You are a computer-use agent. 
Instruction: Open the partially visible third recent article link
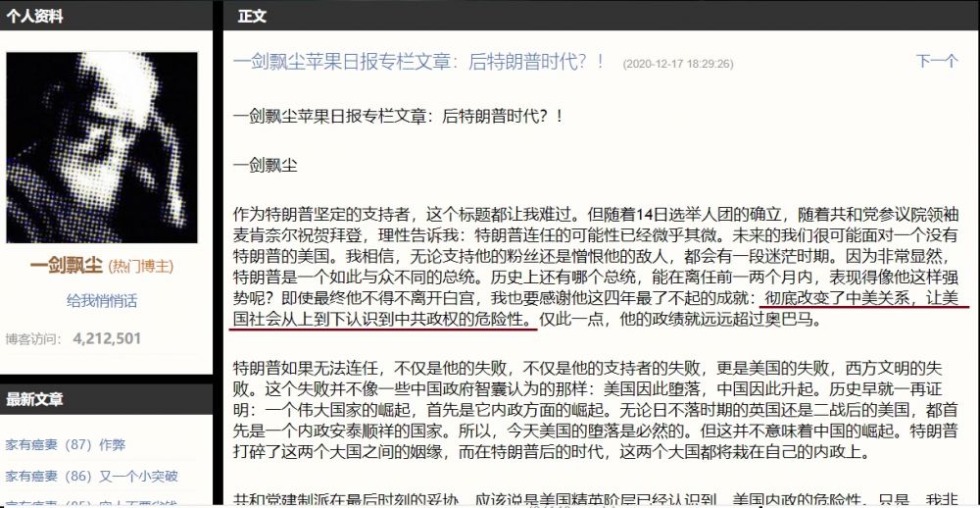click(x=92, y=503)
